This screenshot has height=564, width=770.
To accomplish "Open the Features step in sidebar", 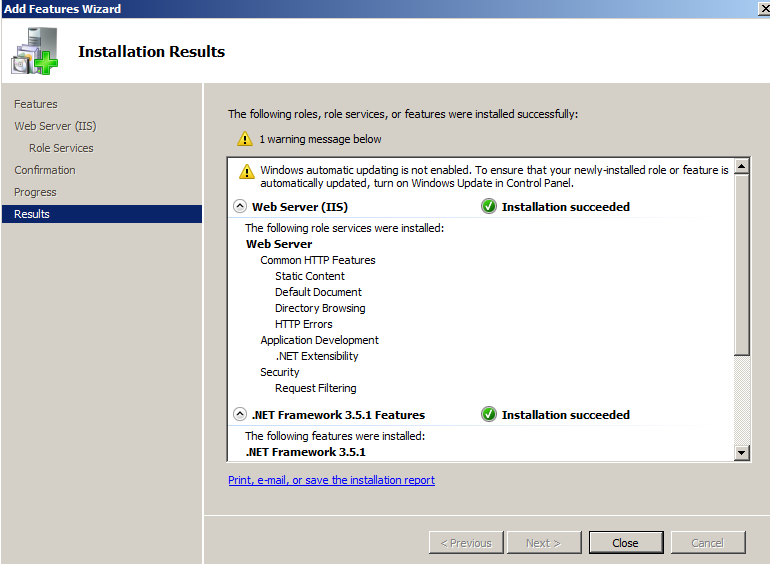I will tap(36, 104).
